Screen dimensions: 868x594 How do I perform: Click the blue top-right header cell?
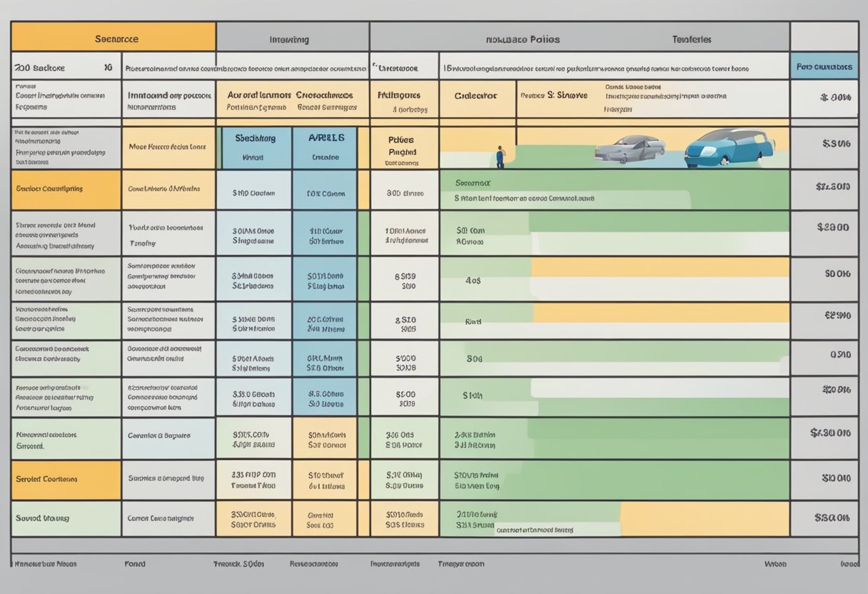(823, 67)
